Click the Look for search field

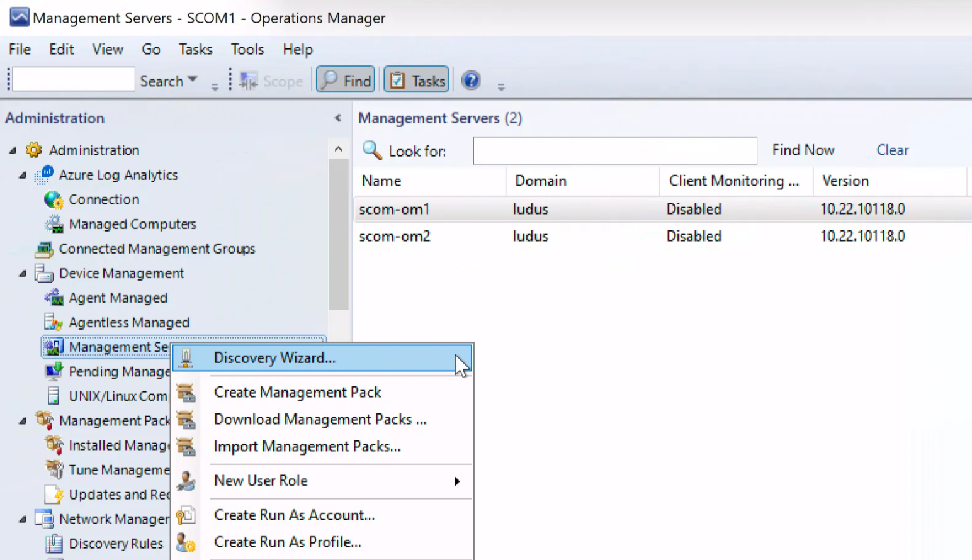click(614, 151)
